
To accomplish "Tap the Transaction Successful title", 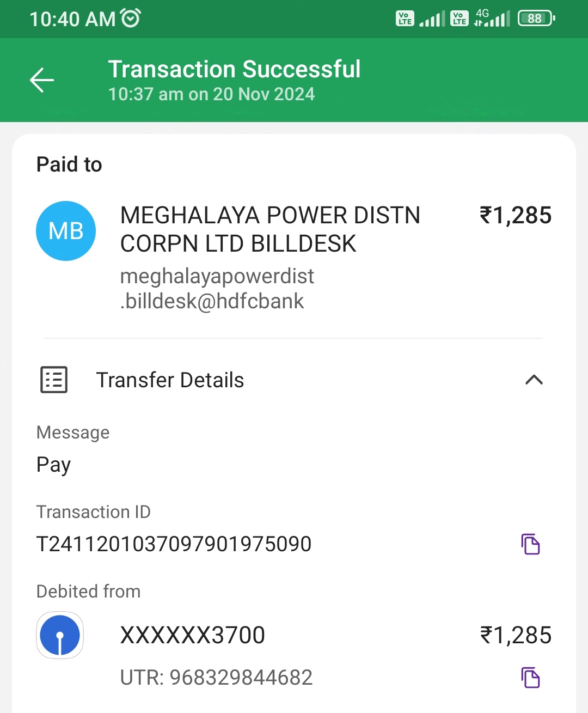I will (x=234, y=69).
